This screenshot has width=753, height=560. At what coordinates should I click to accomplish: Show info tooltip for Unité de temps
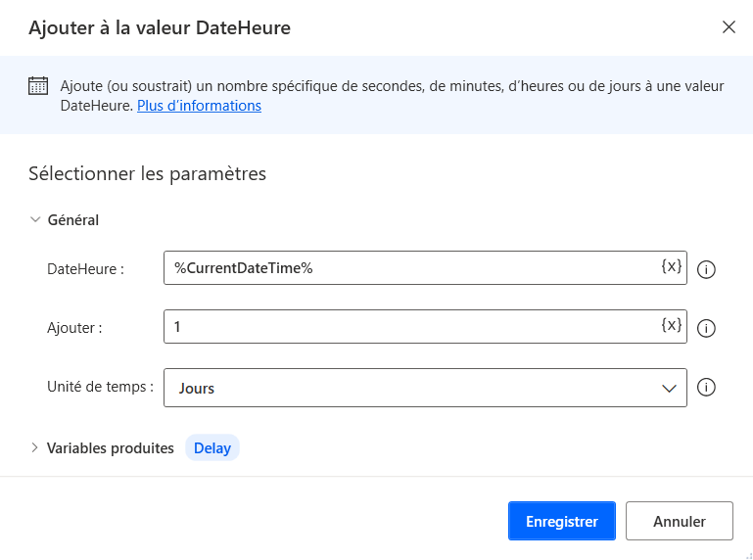click(x=707, y=388)
